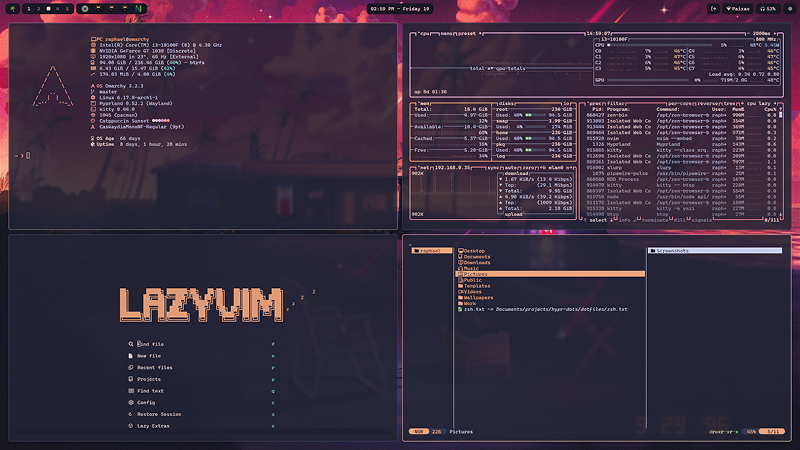The image size is (800, 450).
Task: Select the wlan0 network interface in btop
Action: click(x=556, y=167)
